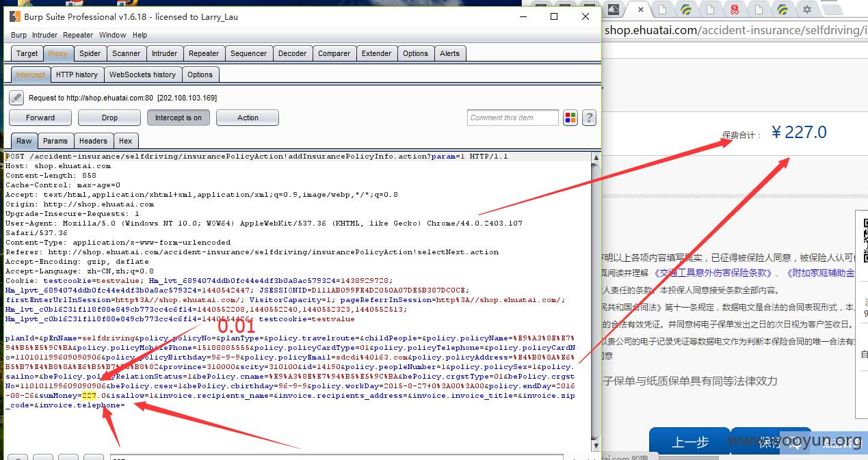Switch to the Intruder tab

[165, 53]
